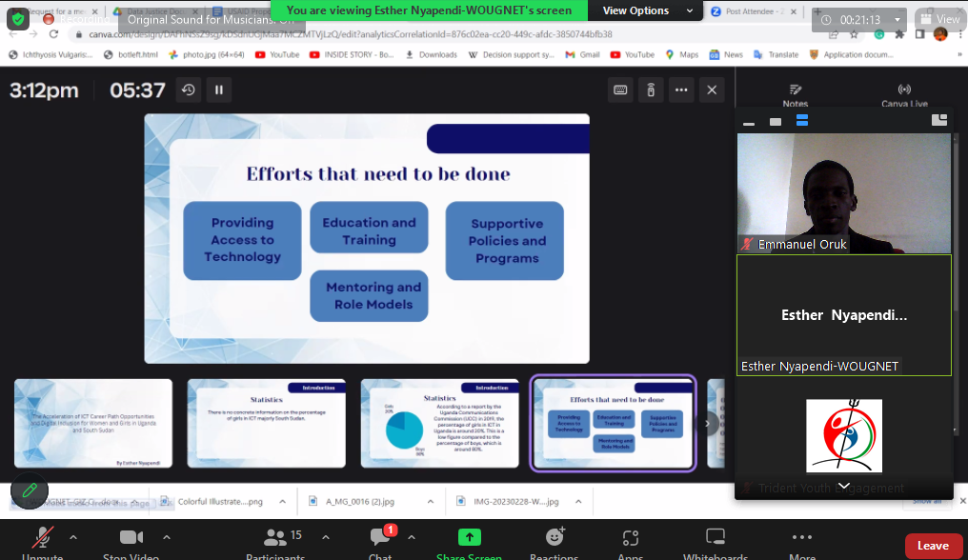Toggle Stop Video camera button

(130, 542)
